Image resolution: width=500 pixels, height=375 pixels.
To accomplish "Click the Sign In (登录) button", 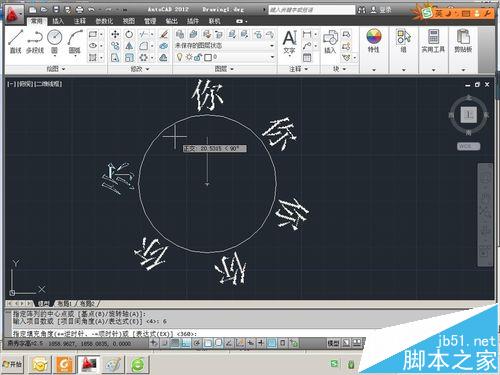I will click(x=381, y=10).
